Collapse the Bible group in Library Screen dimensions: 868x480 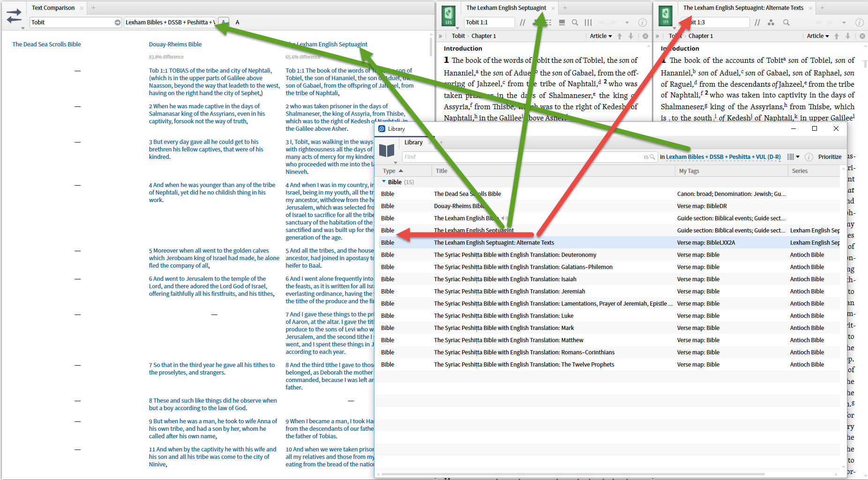tap(384, 182)
